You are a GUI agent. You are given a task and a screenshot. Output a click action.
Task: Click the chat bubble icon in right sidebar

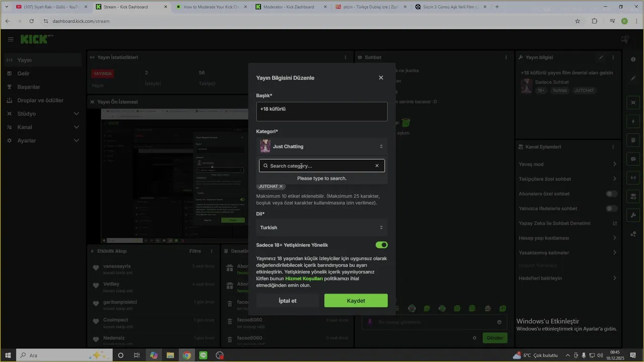(633, 159)
